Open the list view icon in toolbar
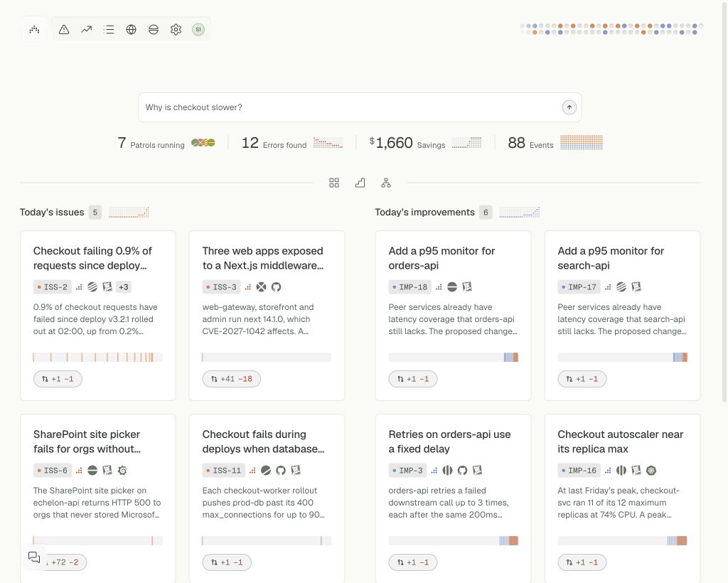The image size is (728, 583). point(109,30)
